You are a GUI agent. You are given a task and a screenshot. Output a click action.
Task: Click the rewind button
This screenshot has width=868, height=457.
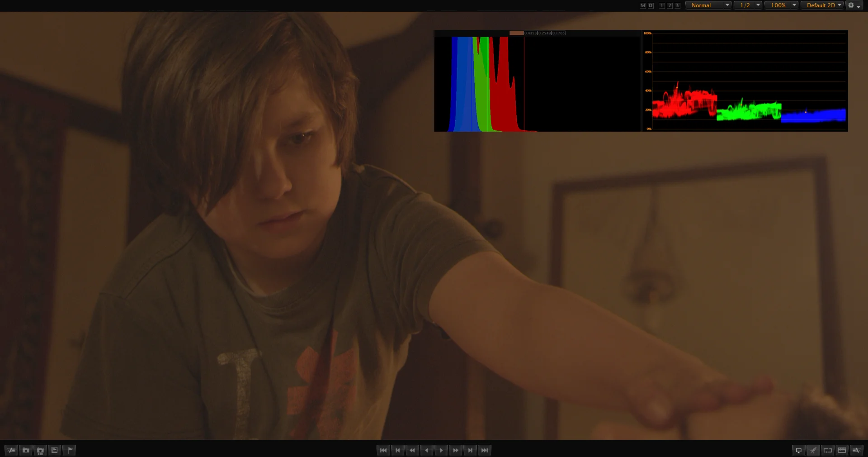(412, 450)
